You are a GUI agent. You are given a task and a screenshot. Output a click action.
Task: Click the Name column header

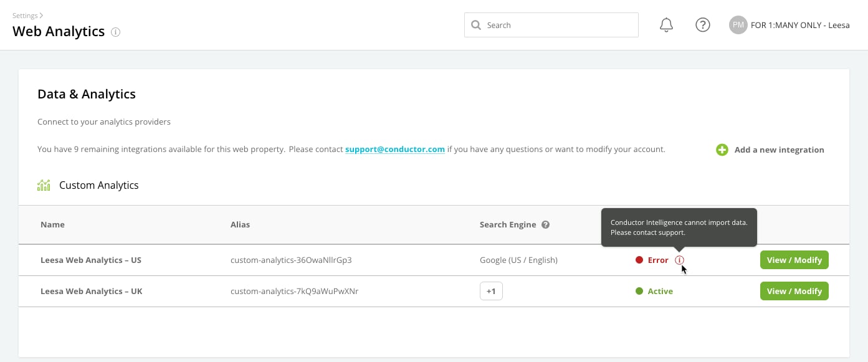tap(52, 225)
